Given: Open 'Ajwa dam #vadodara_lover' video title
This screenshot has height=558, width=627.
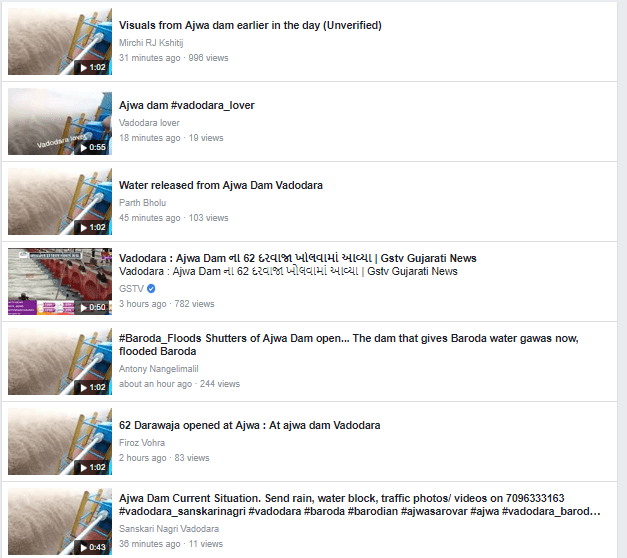Looking at the screenshot, I should pyautogui.click(x=187, y=105).
